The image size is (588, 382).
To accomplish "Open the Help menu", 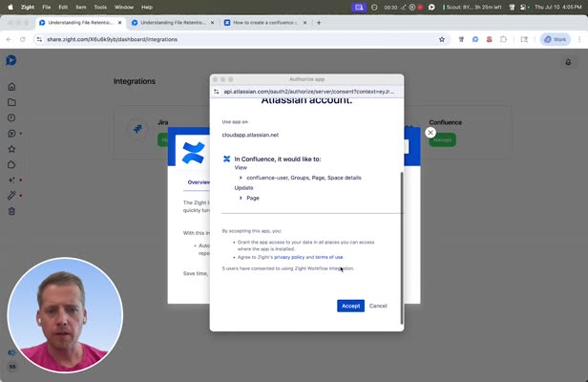I will click(x=147, y=7).
